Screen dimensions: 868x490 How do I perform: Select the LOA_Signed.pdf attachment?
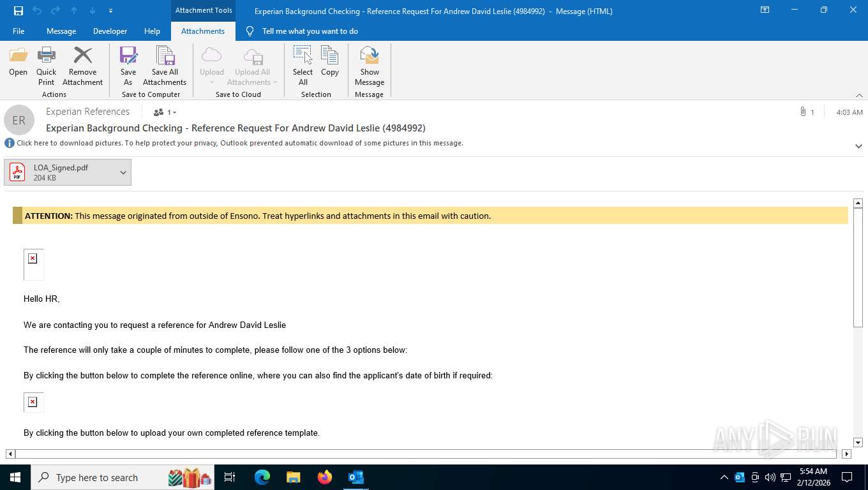[x=61, y=172]
